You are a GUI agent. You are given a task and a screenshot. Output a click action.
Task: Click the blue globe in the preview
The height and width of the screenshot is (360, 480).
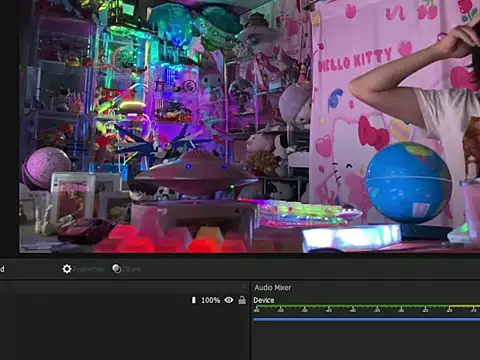[x=408, y=183]
